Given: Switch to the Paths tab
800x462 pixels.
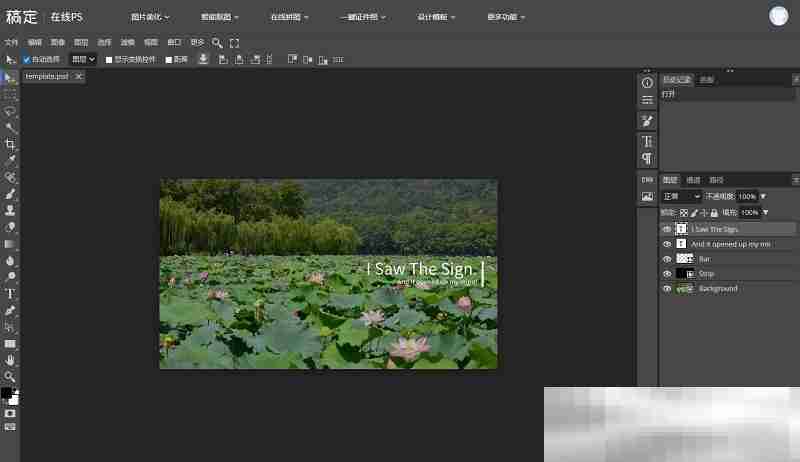Looking at the screenshot, I should (x=716, y=180).
